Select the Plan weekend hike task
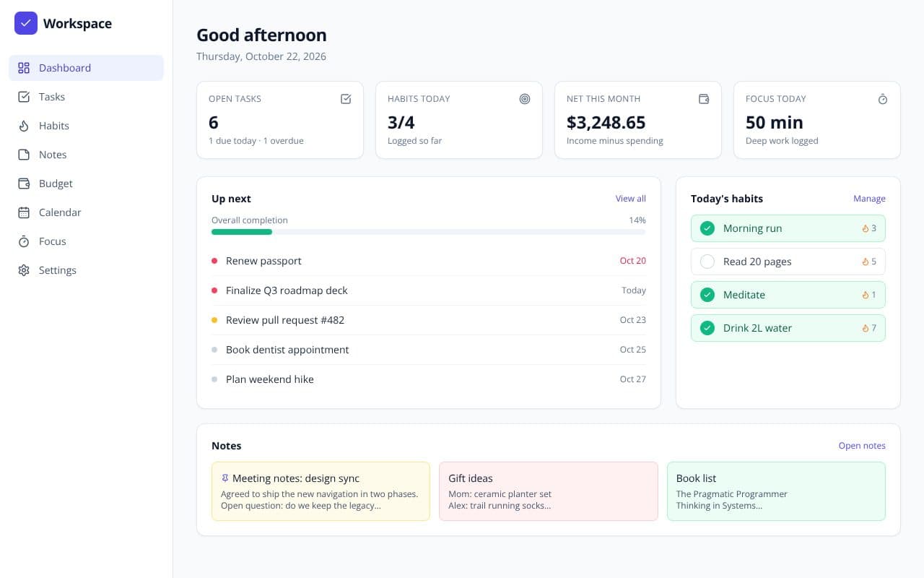The height and width of the screenshot is (578, 924). [x=429, y=379]
